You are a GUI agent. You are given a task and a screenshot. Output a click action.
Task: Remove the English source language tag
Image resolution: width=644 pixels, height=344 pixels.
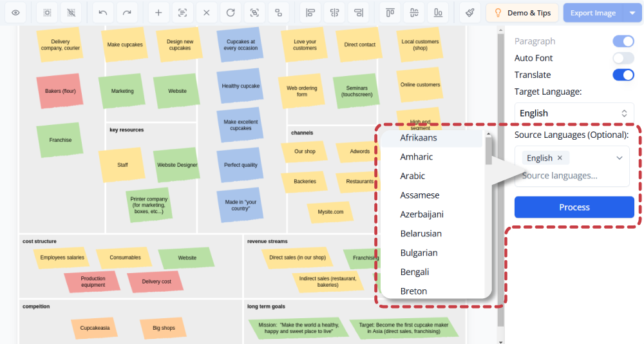point(560,158)
